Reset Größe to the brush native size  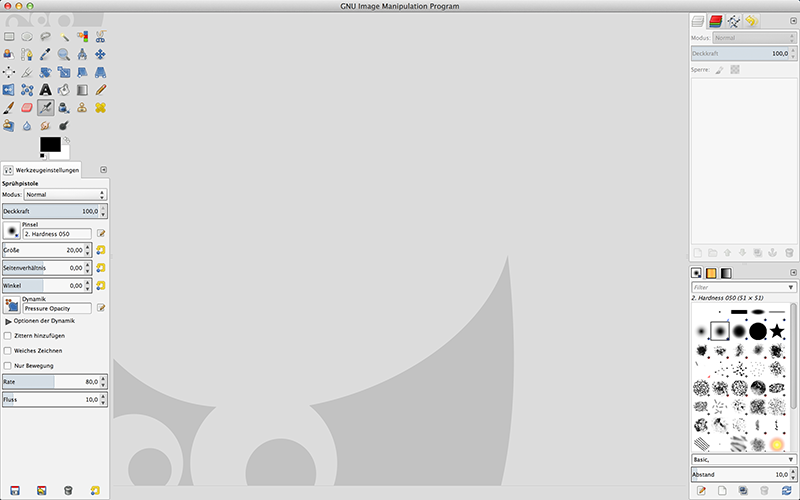[x=101, y=250]
